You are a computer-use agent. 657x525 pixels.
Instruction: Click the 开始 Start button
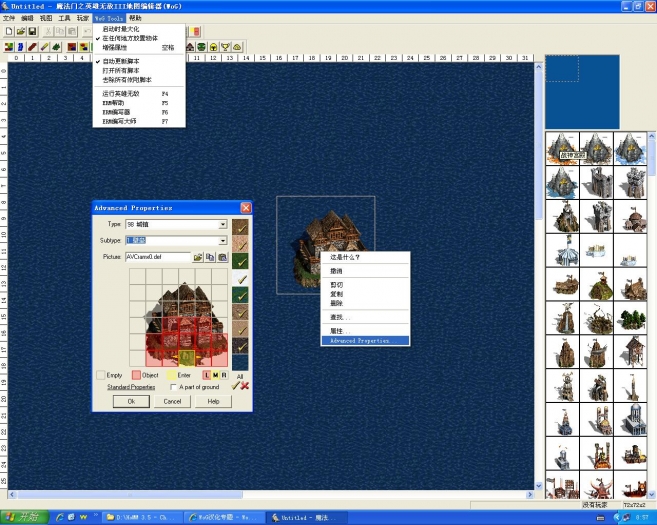[x=24, y=517]
